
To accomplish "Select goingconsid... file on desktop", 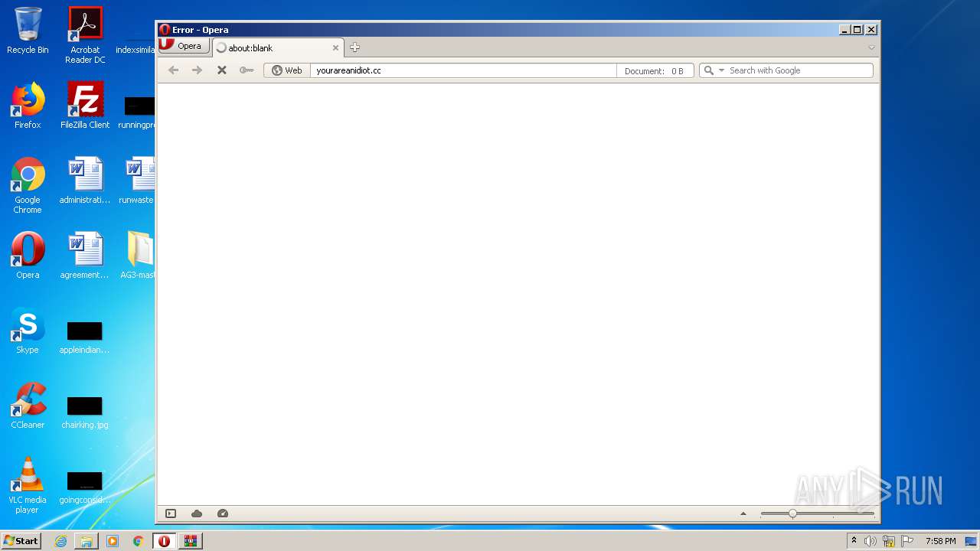I will tap(85, 487).
